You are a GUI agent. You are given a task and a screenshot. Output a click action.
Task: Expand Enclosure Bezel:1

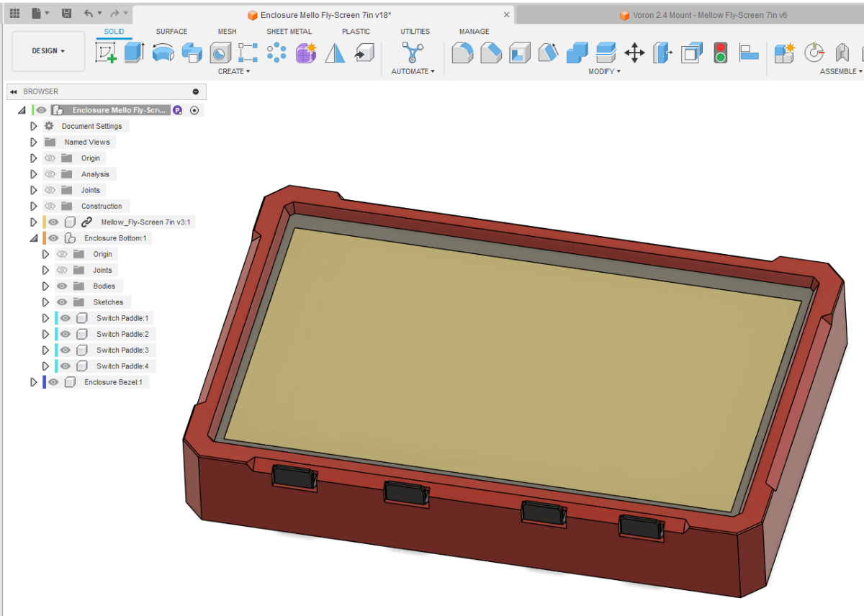tap(33, 382)
